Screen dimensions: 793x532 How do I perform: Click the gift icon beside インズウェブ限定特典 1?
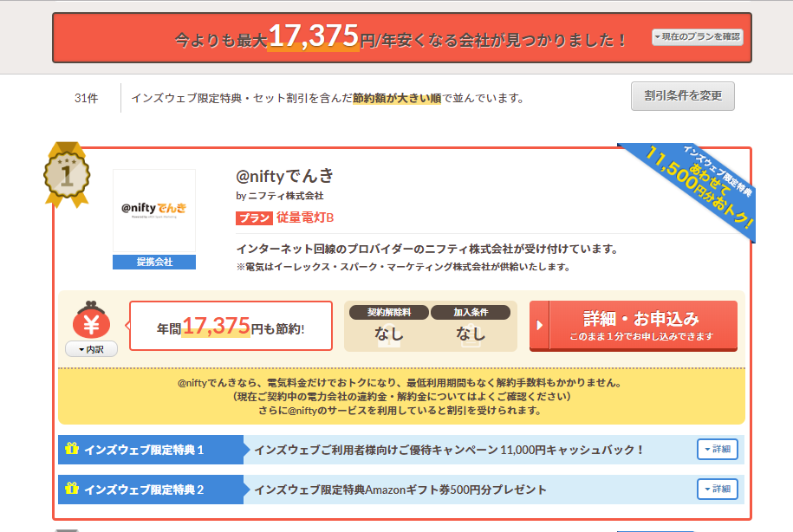click(x=72, y=449)
